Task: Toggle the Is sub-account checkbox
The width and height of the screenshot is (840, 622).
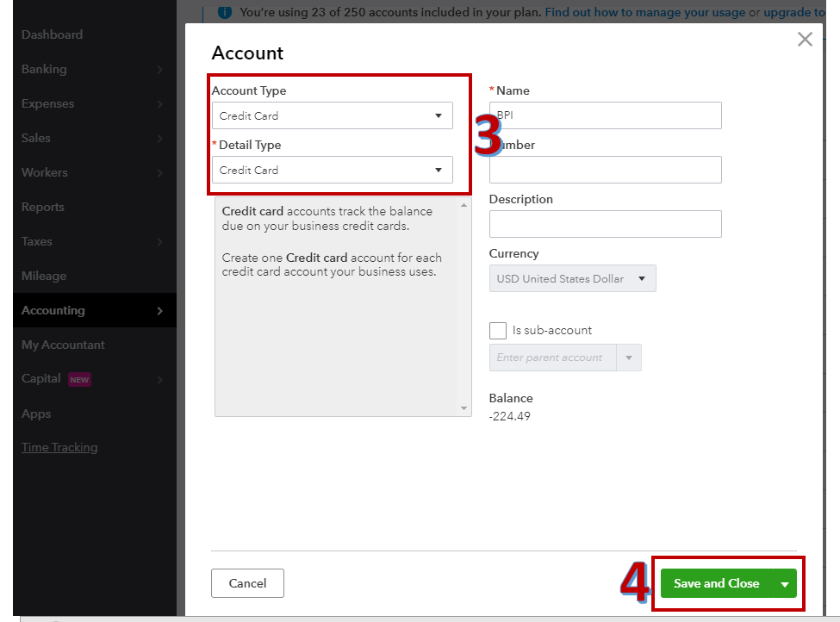Action: coord(498,331)
